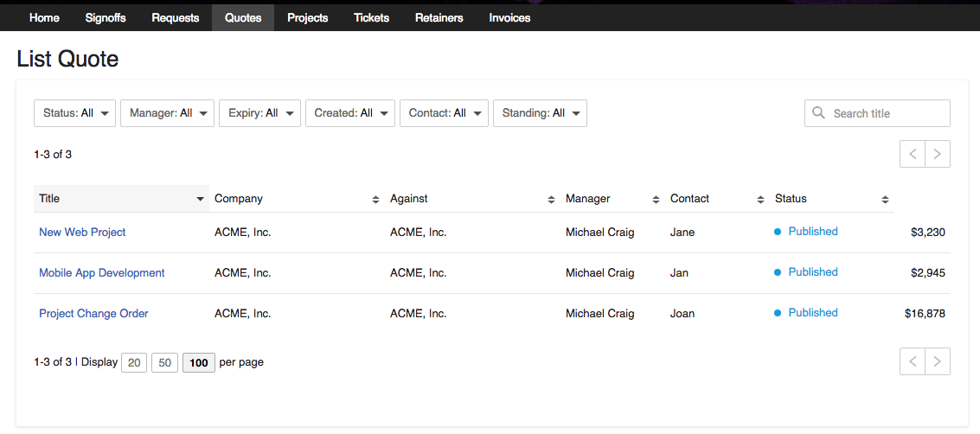The height and width of the screenshot is (434, 980).
Task: Display 20 items per page
Action: 134,362
